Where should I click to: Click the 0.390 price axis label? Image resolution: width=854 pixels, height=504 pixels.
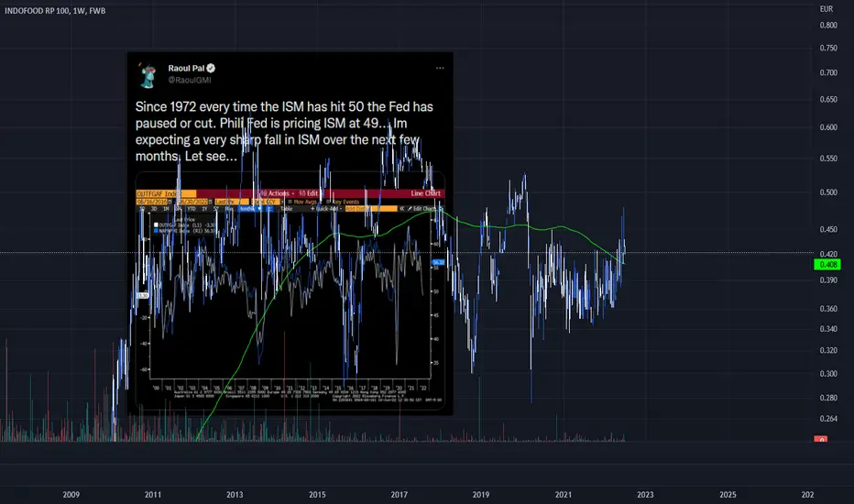[x=828, y=279]
